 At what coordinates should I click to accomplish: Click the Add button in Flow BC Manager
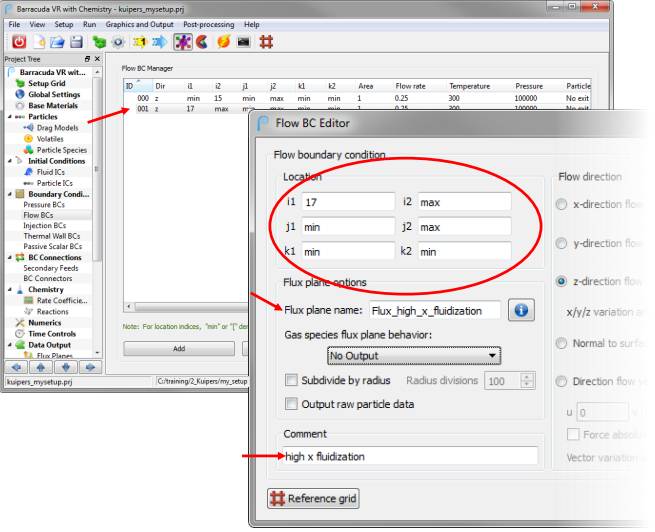178,349
